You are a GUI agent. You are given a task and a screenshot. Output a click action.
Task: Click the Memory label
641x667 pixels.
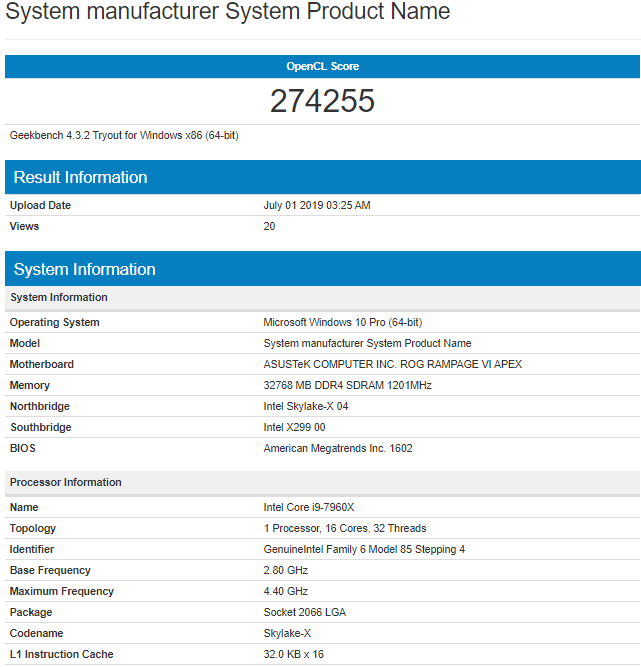(30, 385)
